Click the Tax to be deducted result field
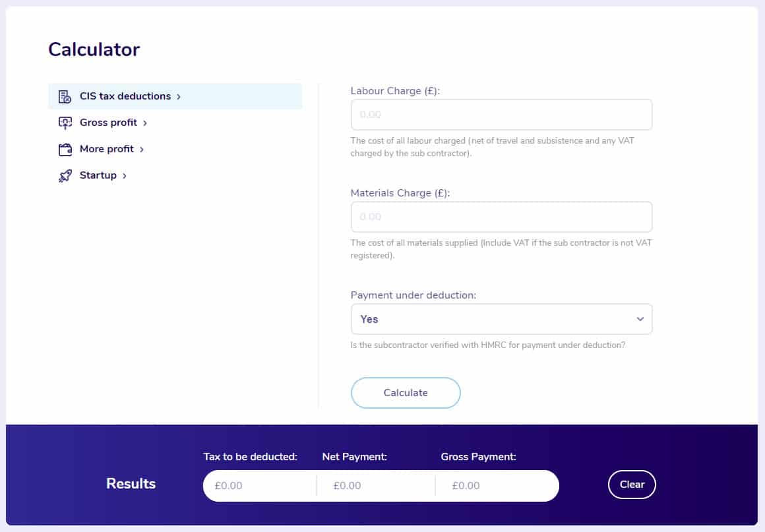The image size is (765, 532). pyautogui.click(x=260, y=486)
